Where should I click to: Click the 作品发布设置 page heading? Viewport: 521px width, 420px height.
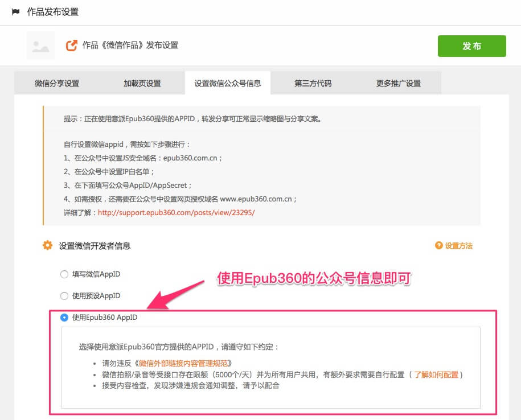click(53, 12)
